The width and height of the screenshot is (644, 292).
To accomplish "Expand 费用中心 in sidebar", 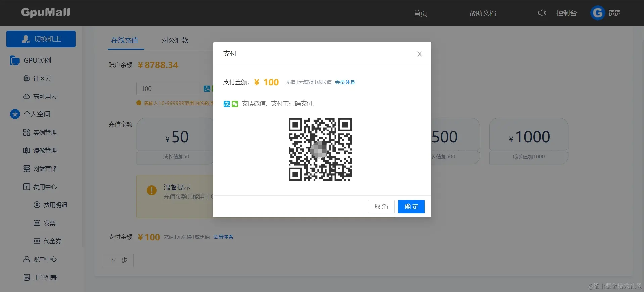I will coord(45,187).
